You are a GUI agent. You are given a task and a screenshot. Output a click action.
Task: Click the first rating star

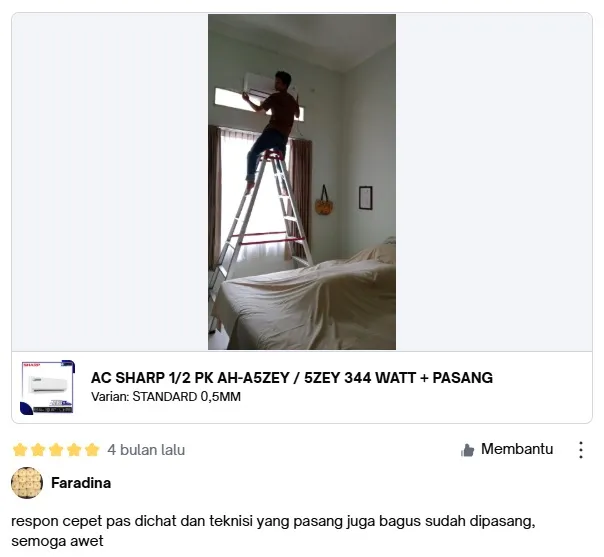(20, 450)
